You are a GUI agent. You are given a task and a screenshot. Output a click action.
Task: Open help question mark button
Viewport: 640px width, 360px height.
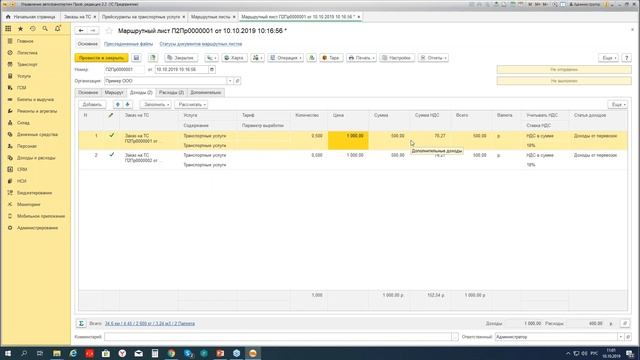coord(627,58)
